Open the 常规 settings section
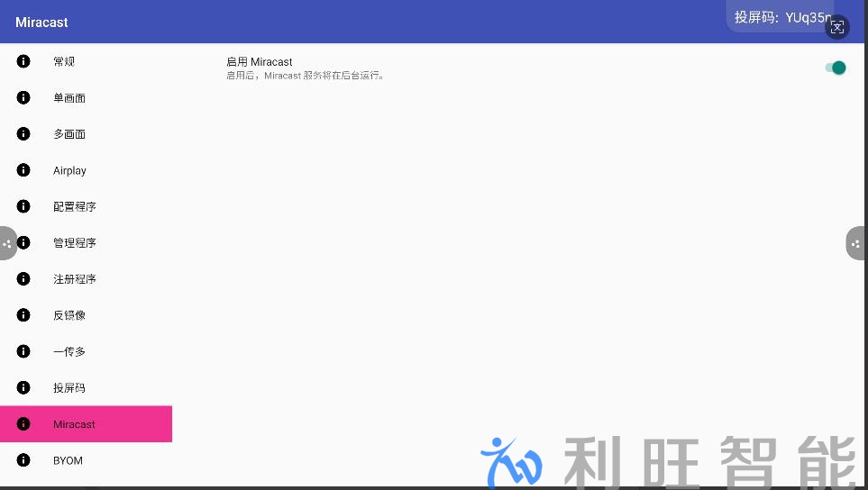This screenshot has width=868, height=490. [x=86, y=61]
